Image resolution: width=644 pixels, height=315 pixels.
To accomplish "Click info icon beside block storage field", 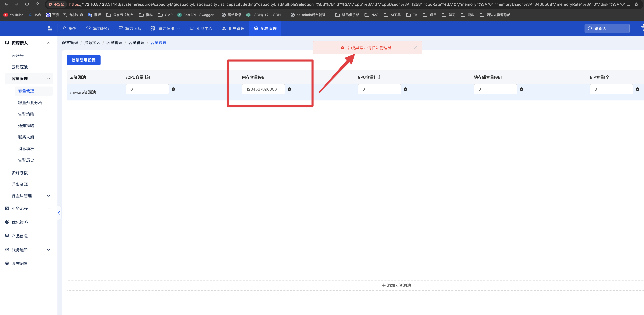I will [x=521, y=89].
